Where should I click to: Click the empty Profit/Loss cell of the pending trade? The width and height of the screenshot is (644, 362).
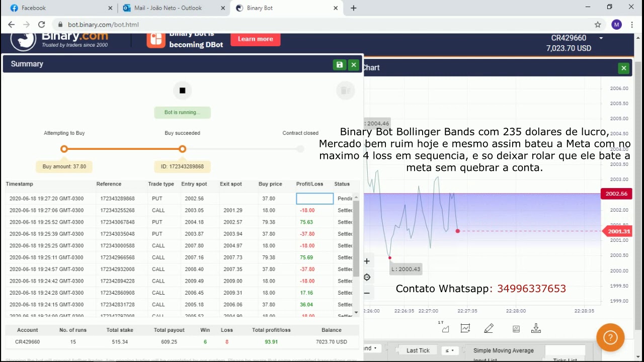tap(314, 199)
